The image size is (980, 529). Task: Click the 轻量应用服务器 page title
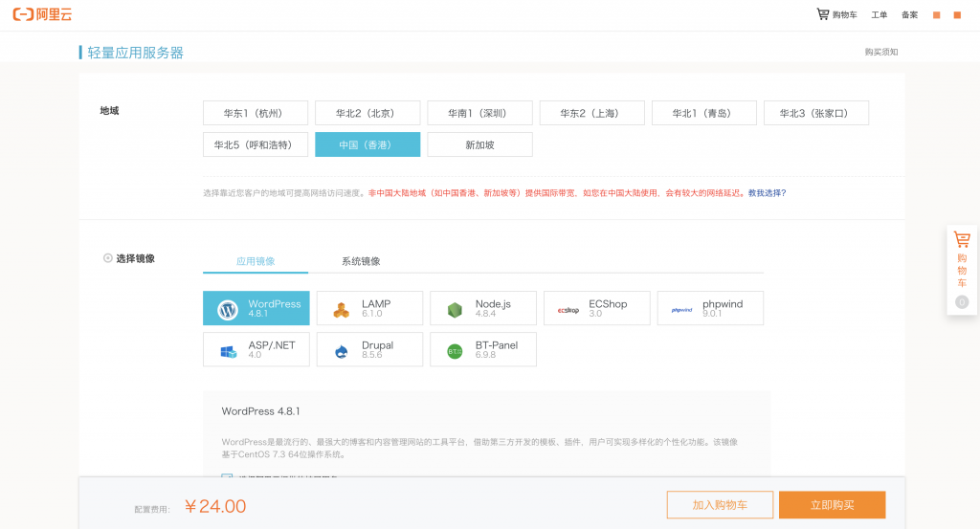(135, 53)
